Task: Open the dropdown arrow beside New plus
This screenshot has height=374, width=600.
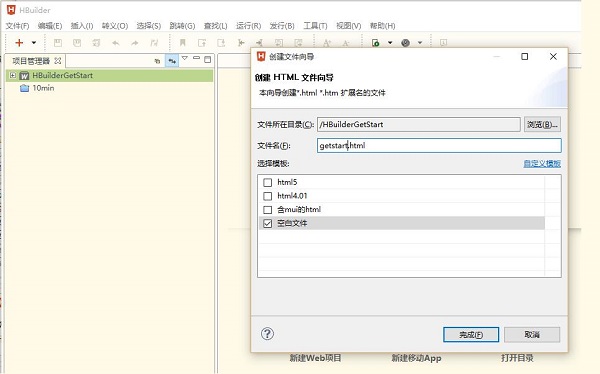Action: click(x=34, y=42)
